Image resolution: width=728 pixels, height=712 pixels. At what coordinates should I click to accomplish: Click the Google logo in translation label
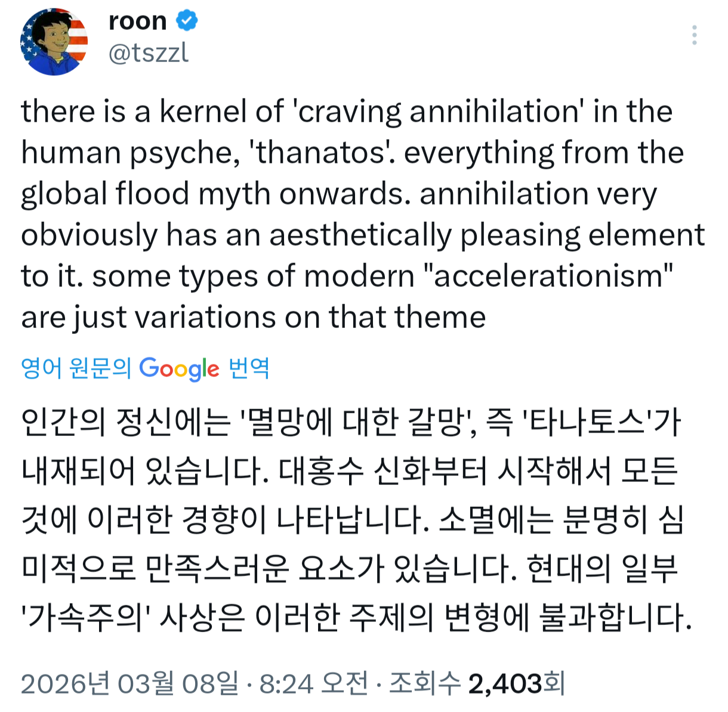[179, 369]
